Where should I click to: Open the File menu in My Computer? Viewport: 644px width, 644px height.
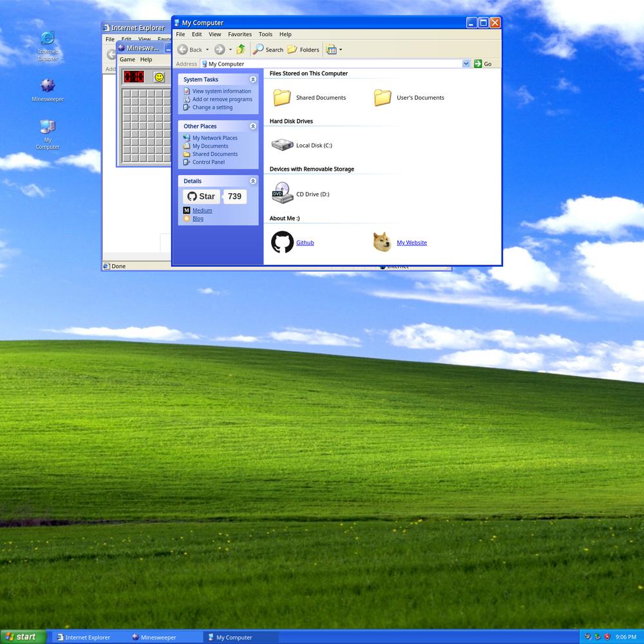180,35
